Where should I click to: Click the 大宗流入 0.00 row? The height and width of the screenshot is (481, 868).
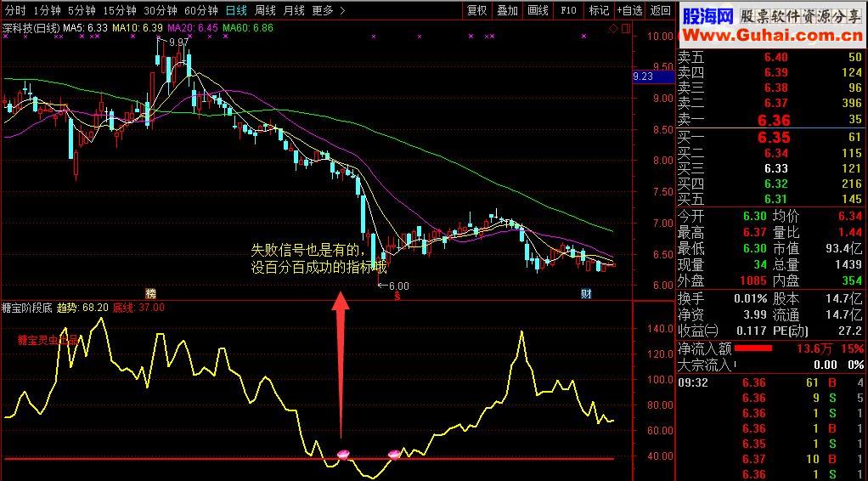pos(771,365)
